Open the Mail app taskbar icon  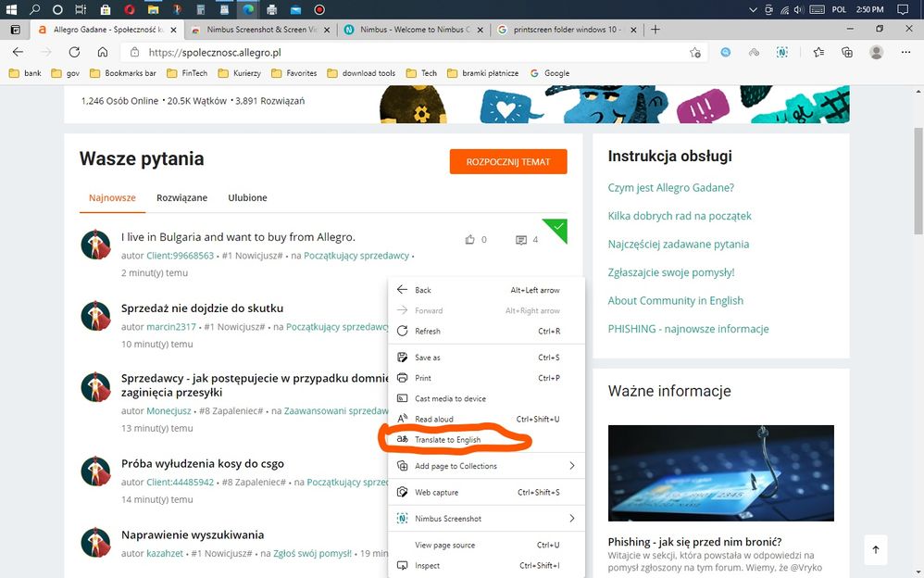[x=296, y=9]
